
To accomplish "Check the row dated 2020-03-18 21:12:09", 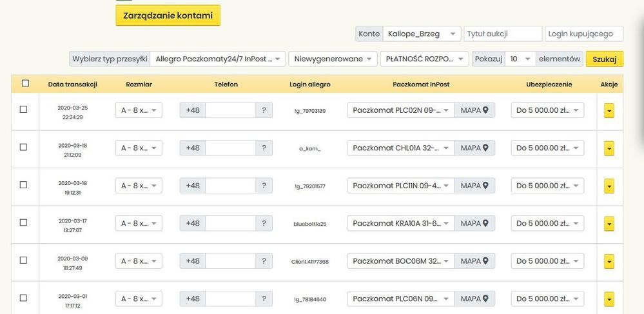I will tap(23, 147).
